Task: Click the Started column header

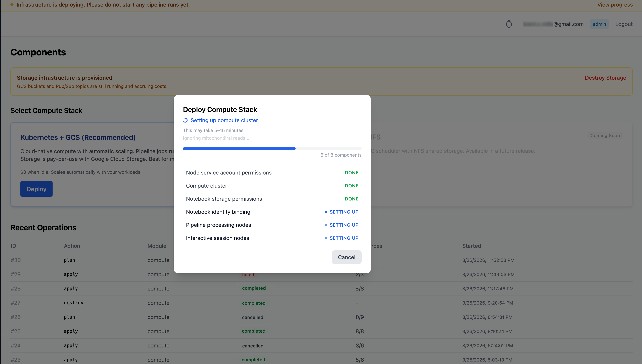Action: point(472,246)
